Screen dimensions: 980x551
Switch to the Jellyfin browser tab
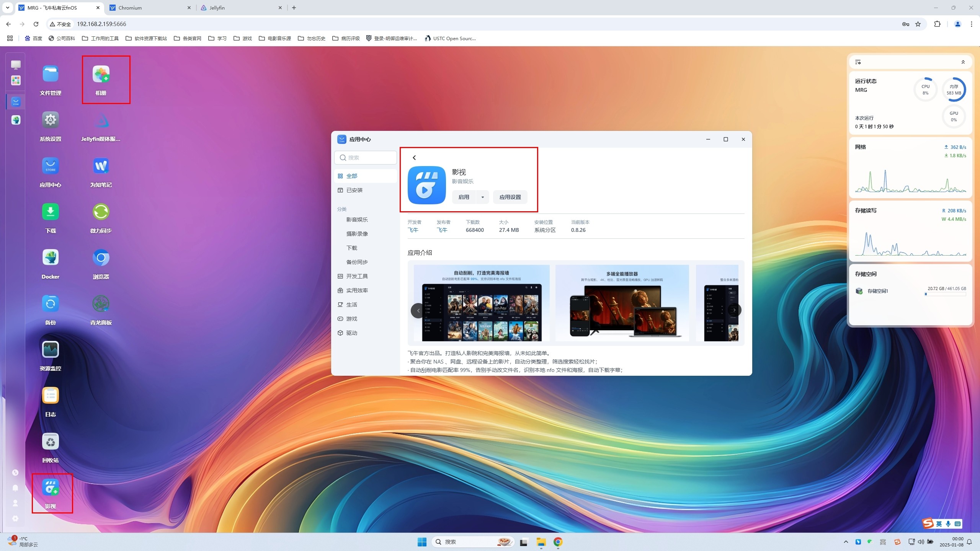tap(242, 8)
